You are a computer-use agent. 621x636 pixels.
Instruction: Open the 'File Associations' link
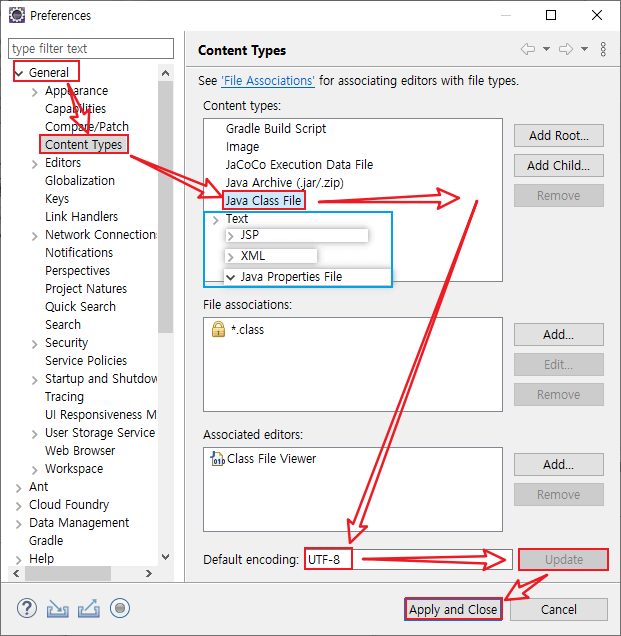click(268, 81)
